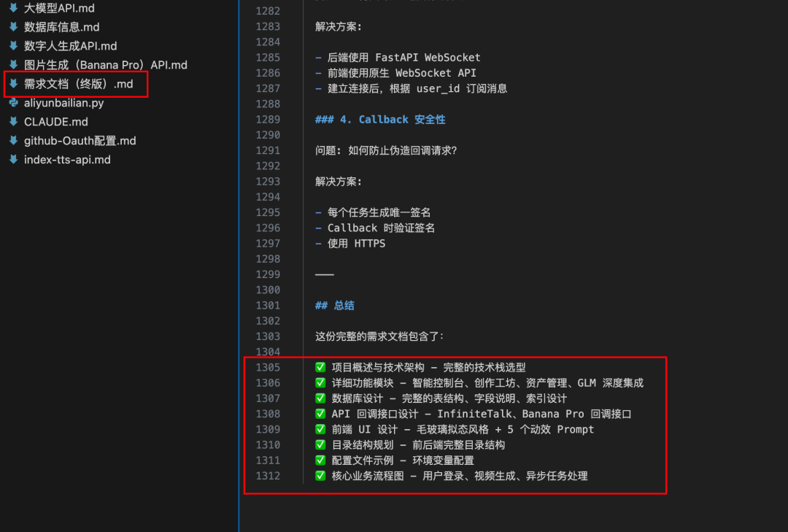Click line number 1312 in gutter

pos(268,476)
